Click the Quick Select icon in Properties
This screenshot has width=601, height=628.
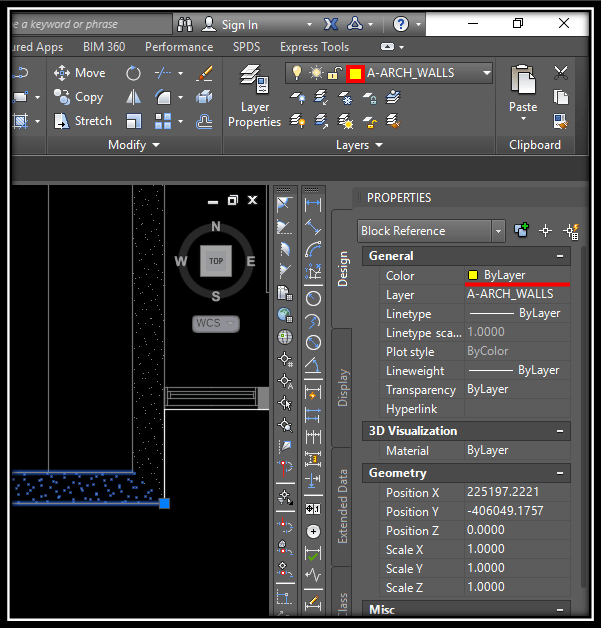pos(571,231)
